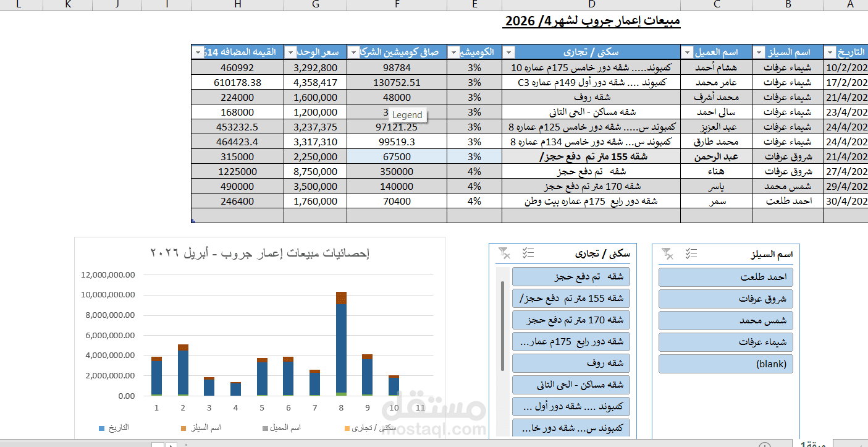Select the (blank) slicer item
This screenshot has height=447, width=868.
click(725, 364)
